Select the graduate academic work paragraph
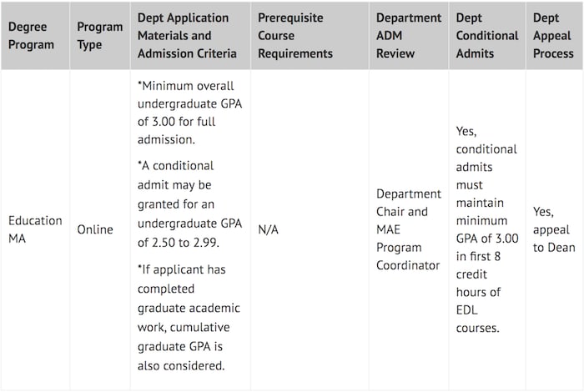 pos(189,318)
